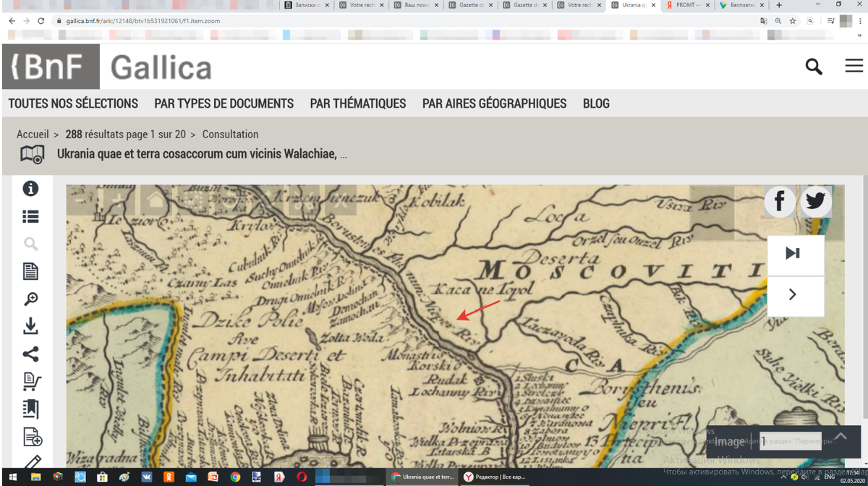Viewport: 868px width, 486px height.
Task: Go to next image arrow
Action: tap(793, 294)
